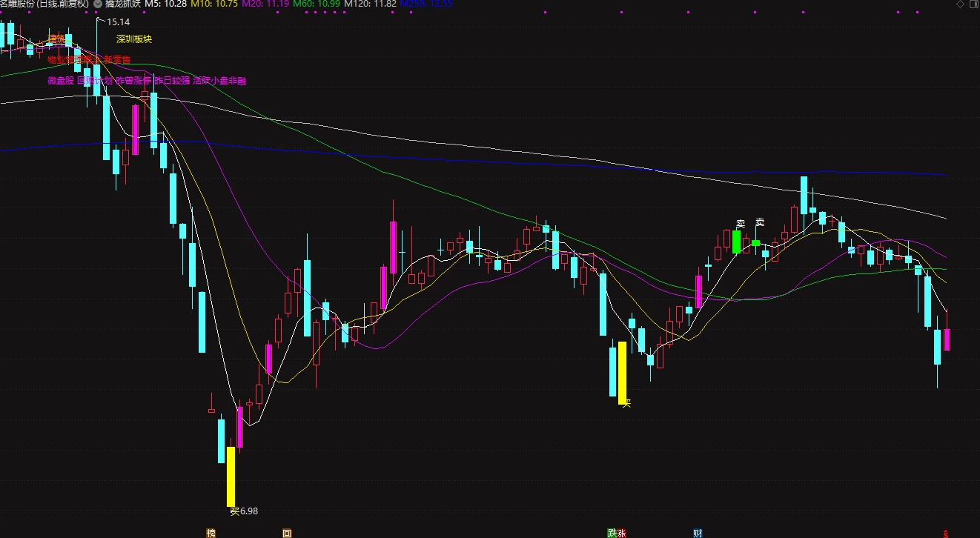Toggle the side panel layout icon

(x=973, y=4)
